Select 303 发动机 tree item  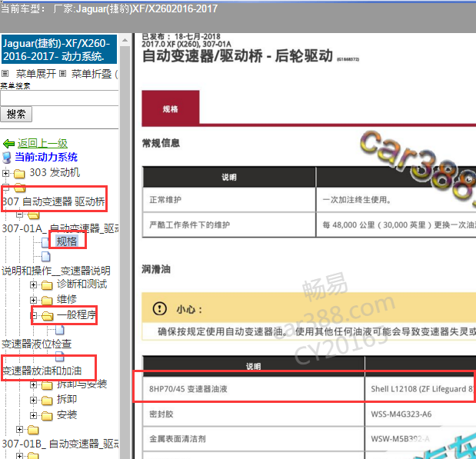pyautogui.click(x=55, y=172)
